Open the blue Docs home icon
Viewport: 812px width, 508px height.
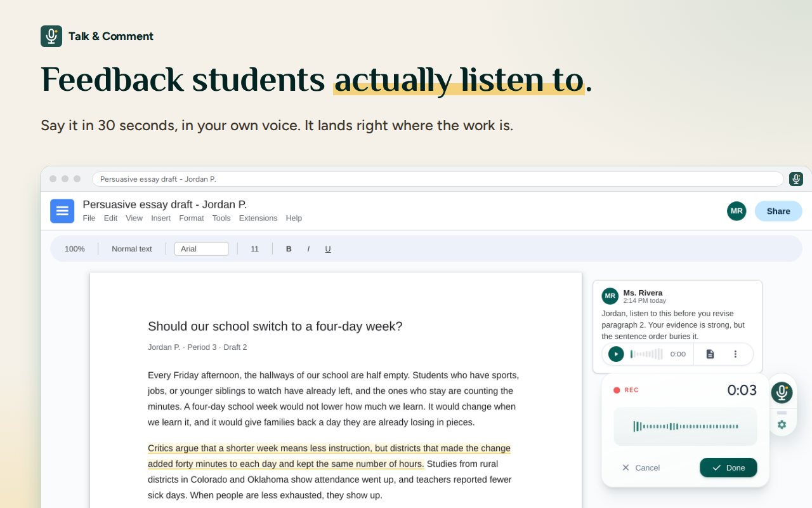(x=62, y=211)
